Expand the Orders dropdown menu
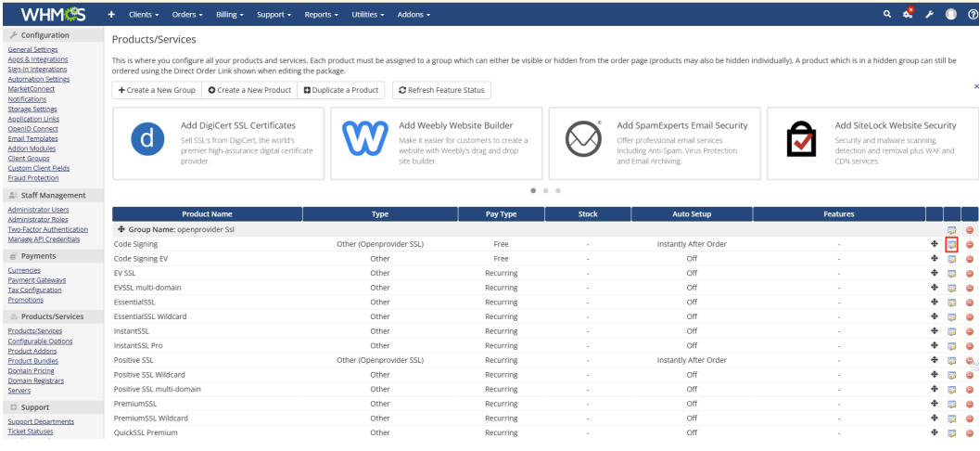This screenshot has height=451, width=980. click(x=187, y=15)
